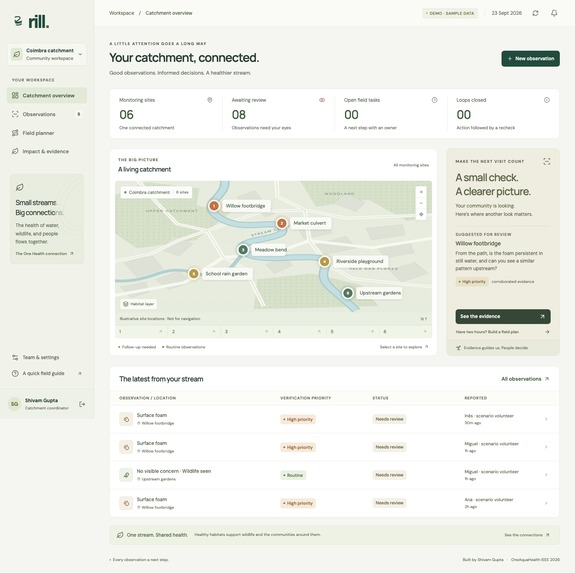Open A quick field guide
Screen dimensions: 575x573
(47, 374)
